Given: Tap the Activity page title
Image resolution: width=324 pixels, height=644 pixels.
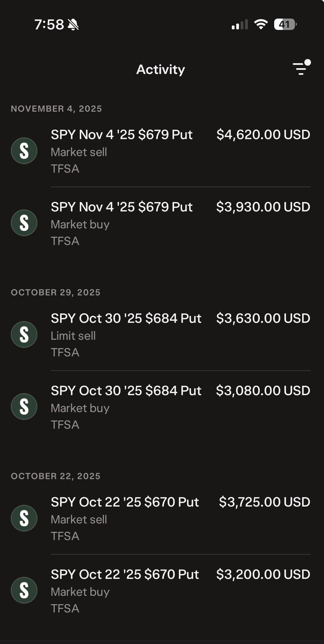Looking at the screenshot, I should [160, 69].
